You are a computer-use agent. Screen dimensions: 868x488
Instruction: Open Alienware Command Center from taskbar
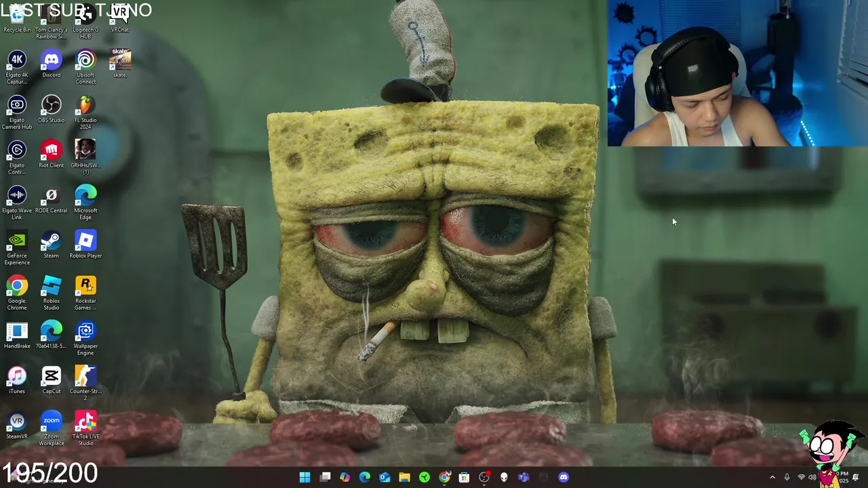pyautogui.click(x=504, y=477)
